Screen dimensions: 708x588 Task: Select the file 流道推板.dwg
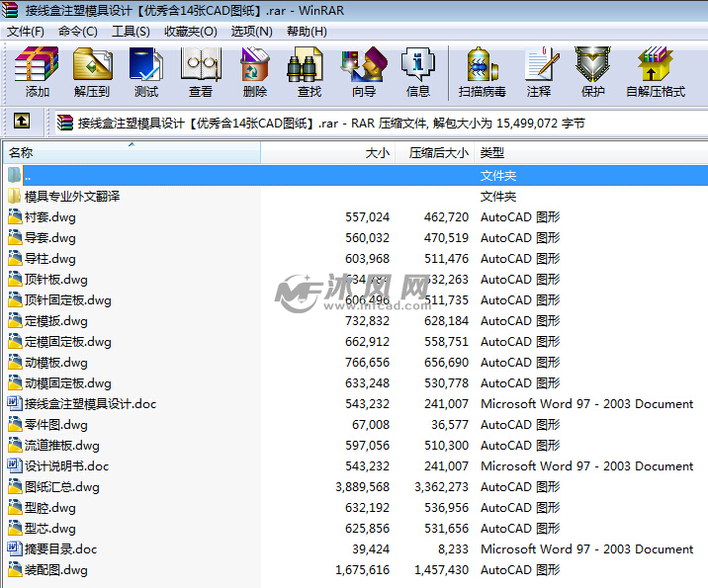point(62,446)
